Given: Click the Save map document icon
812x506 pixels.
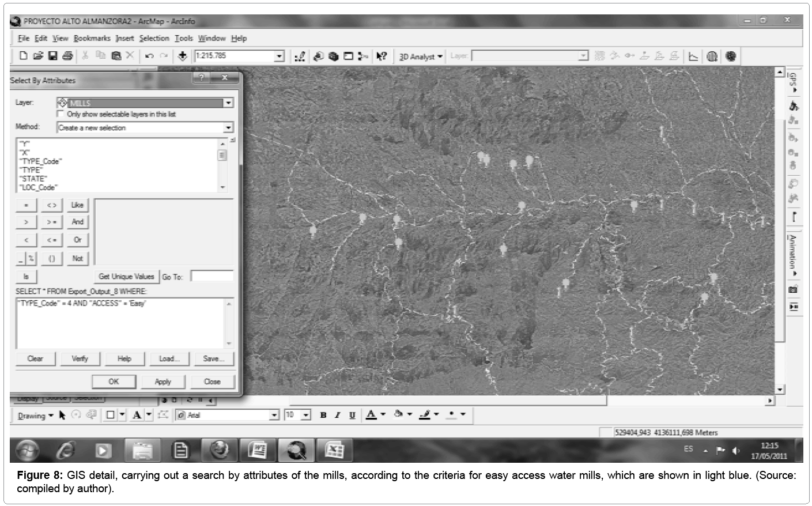Looking at the screenshot, I should coord(52,56).
